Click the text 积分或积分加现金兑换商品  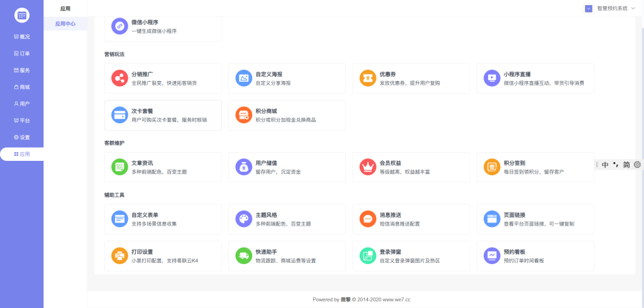click(x=286, y=120)
